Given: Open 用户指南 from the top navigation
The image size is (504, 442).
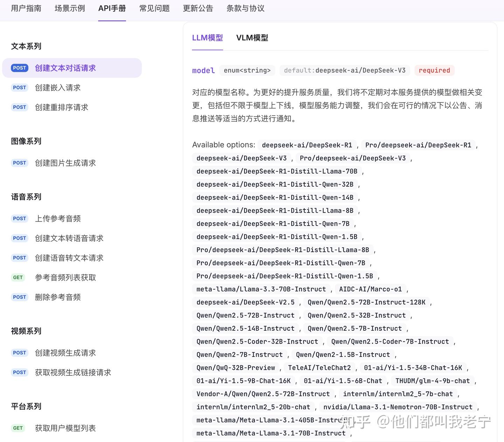Looking at the screenshot, I should 26,8.
